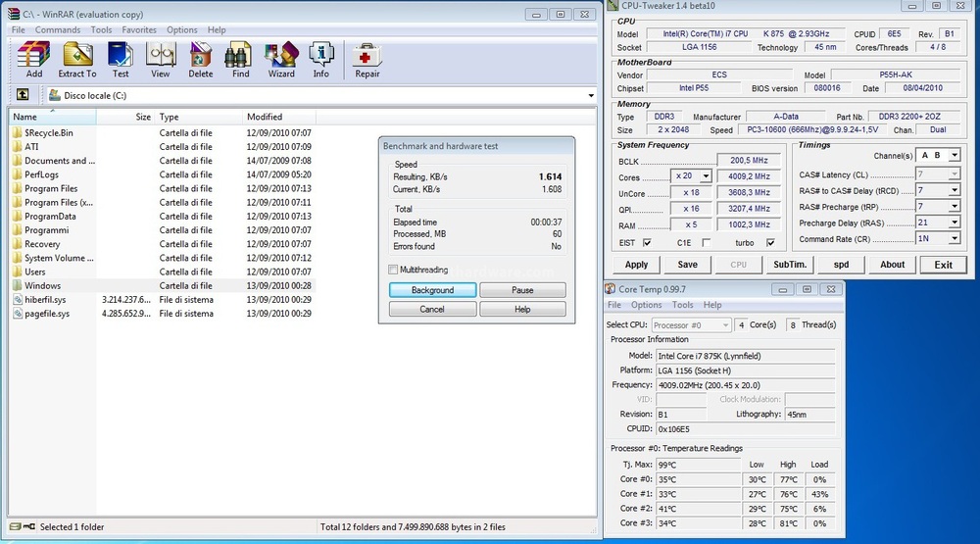This screenshot has width=980, height=544.
Task: Pause the benchmark test
Action: click(522, 290)
